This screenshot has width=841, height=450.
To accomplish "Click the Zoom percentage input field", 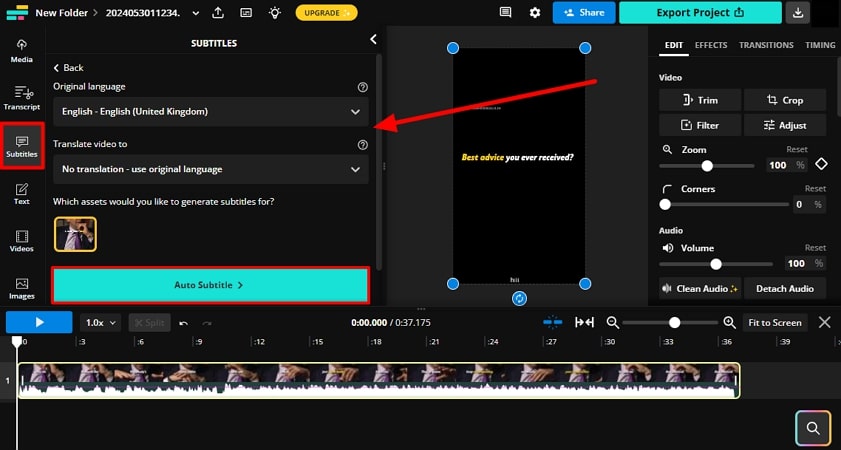I will [788, 165].
